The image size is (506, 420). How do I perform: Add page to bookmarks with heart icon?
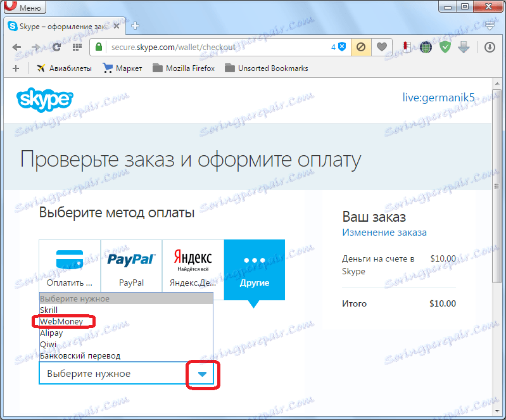[x=382, y=47]
